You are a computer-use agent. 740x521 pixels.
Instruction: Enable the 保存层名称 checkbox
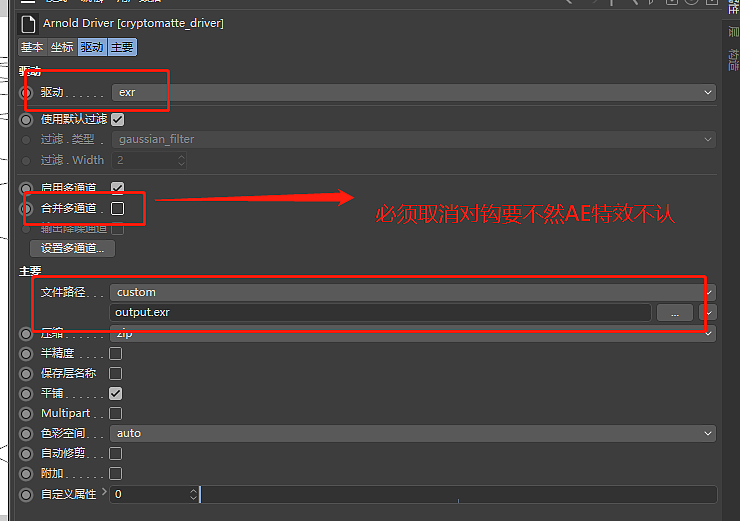(x=116, y=374)
